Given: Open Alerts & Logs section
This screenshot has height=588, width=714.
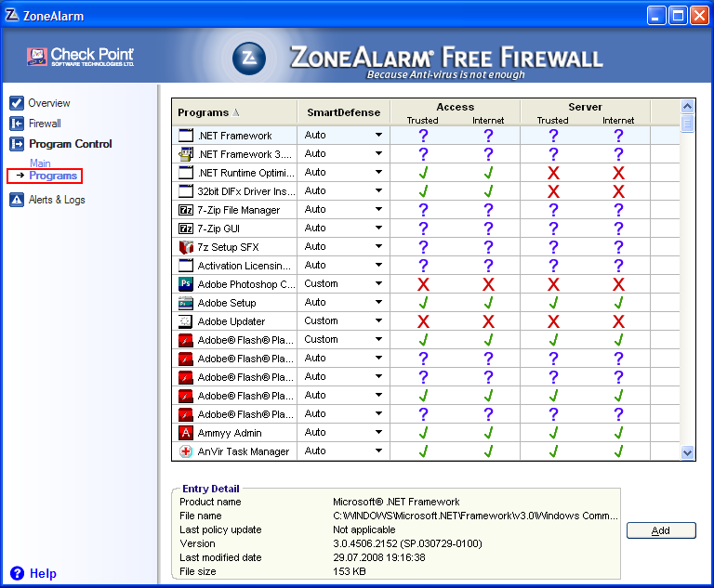Looking at the screenshot, I should point(57,200).
